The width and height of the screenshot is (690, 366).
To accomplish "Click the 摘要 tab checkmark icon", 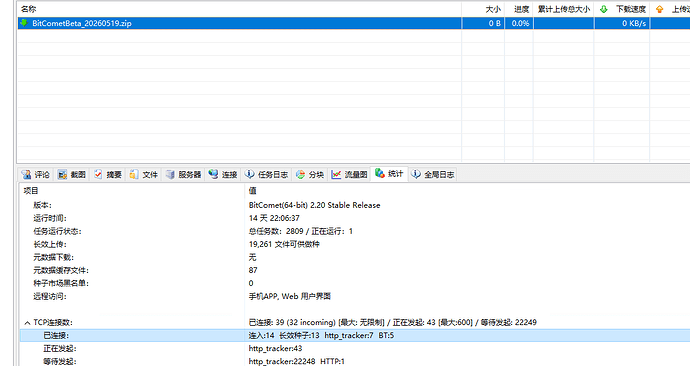I will [98, 175].
